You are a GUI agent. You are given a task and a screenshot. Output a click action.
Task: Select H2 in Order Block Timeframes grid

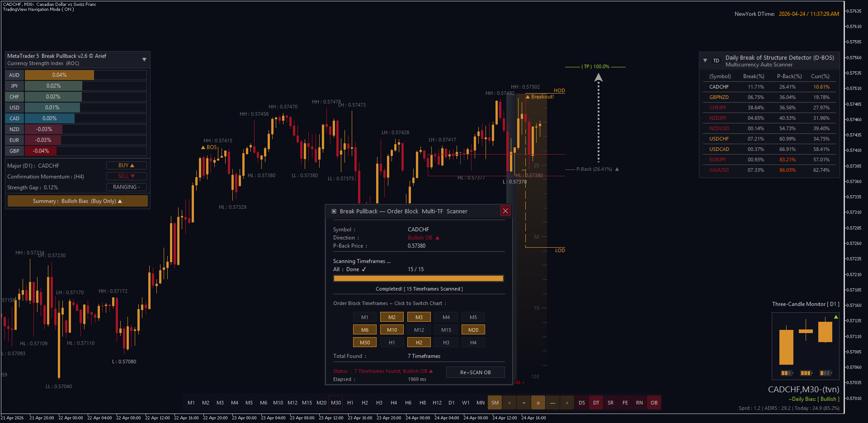[x=419, y=343]
